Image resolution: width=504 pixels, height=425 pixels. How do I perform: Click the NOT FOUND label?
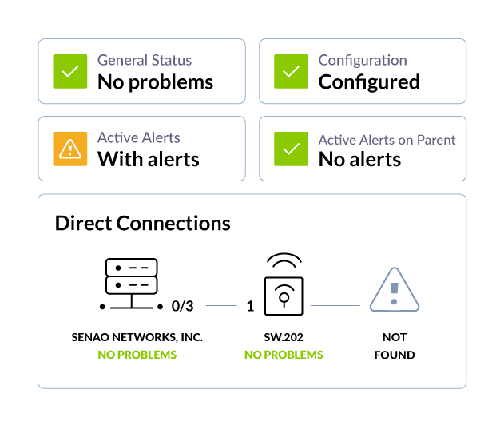click(x=395, y=346)
